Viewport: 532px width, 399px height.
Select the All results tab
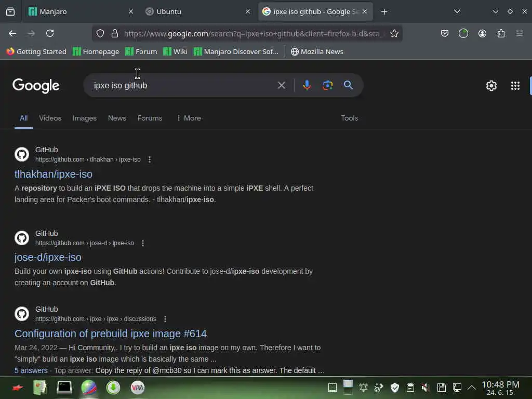tap(23, 118)
